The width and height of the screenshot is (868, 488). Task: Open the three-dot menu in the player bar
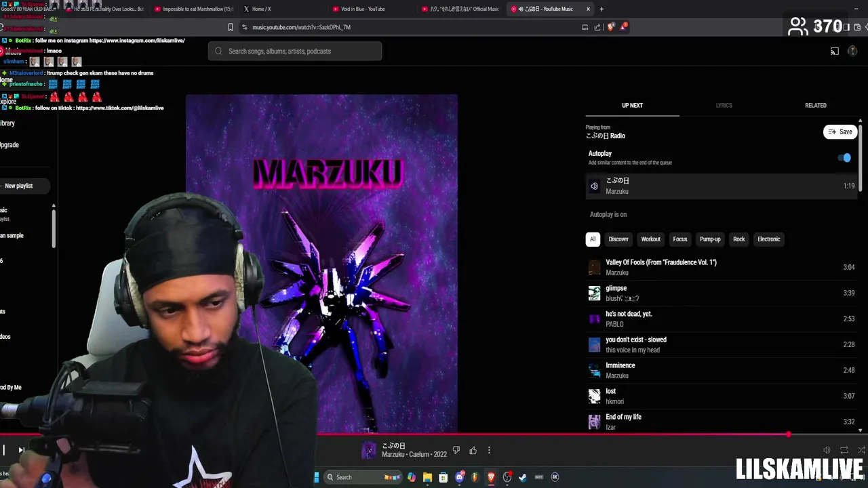(489, 451)
